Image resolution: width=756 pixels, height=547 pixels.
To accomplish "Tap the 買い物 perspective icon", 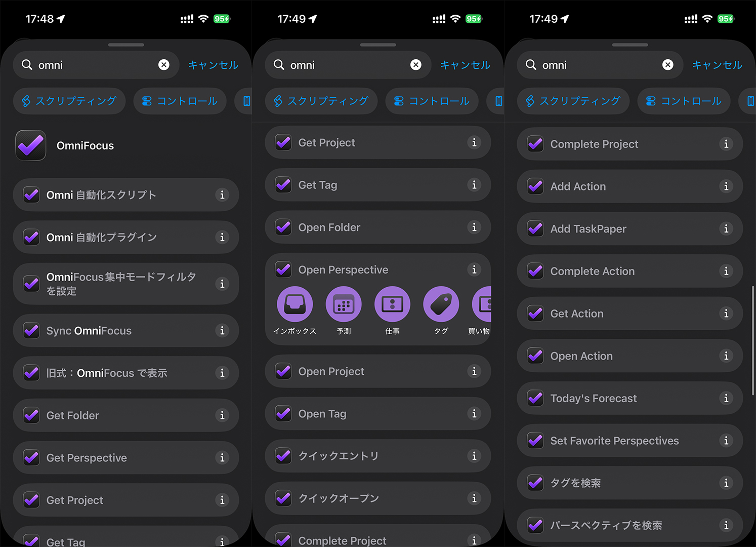I will tap(482, 304).
